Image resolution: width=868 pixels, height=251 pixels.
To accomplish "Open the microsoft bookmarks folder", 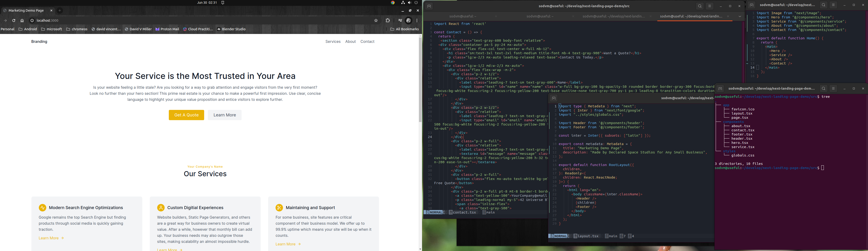I will pyautogui.click(x=52, y=29).
